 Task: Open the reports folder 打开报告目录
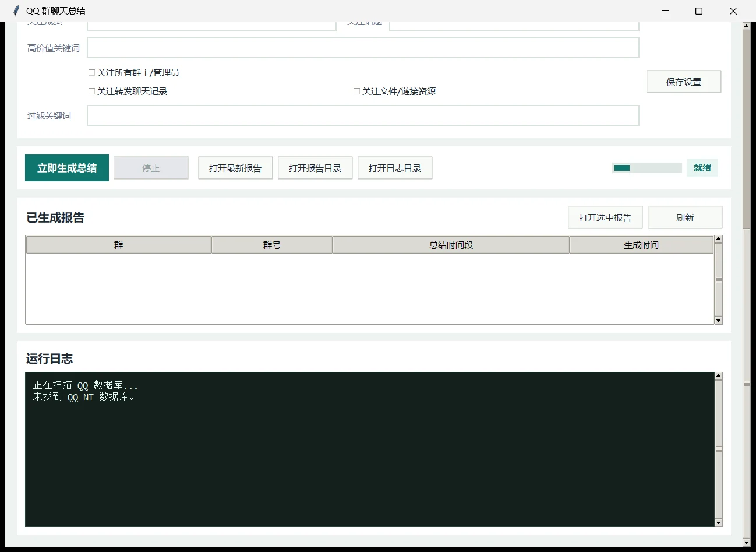315,168
